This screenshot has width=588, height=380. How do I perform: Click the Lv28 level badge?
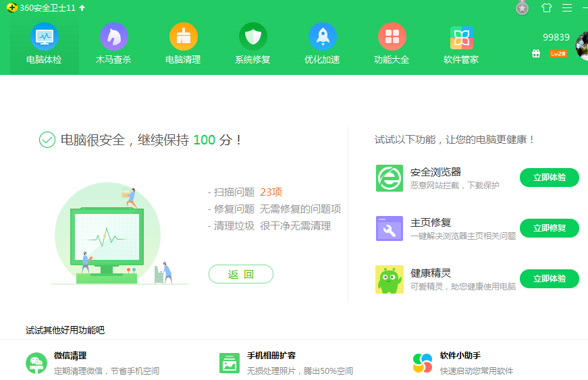tap(558, 53)
